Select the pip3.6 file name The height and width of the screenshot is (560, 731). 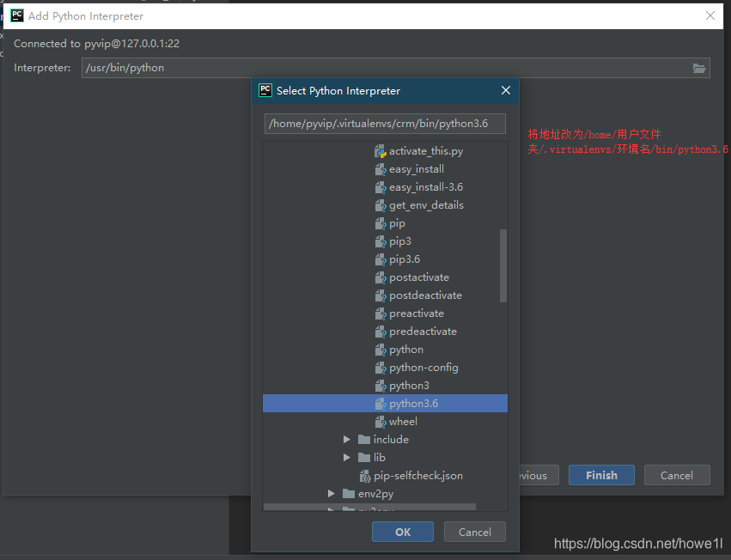(405, 259)
